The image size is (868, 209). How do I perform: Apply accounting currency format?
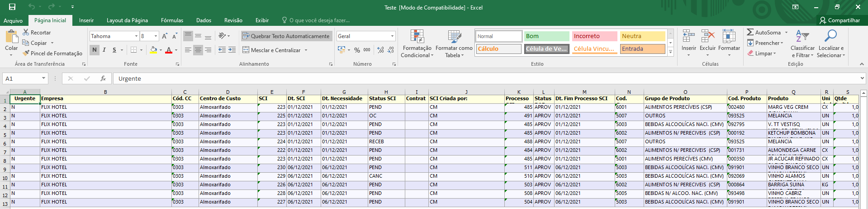(x=342, y=50)
